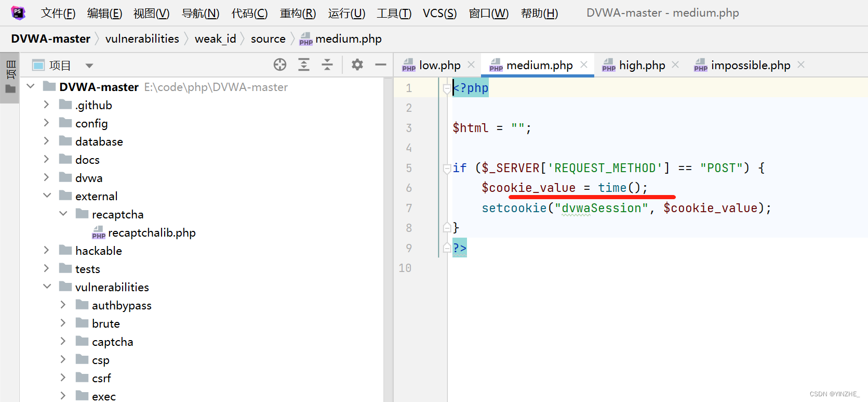
Task: Expand the .github folder
Action: pos(46,105)
